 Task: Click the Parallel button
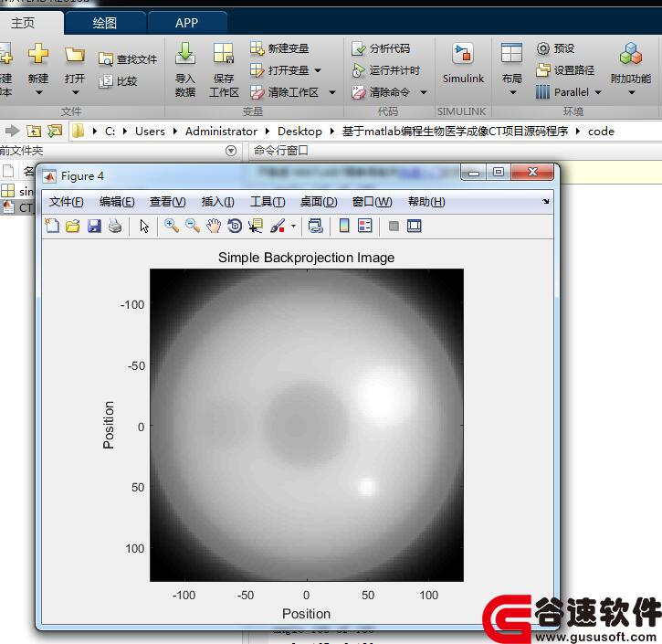pyautogui.click(x=562, y=92)
